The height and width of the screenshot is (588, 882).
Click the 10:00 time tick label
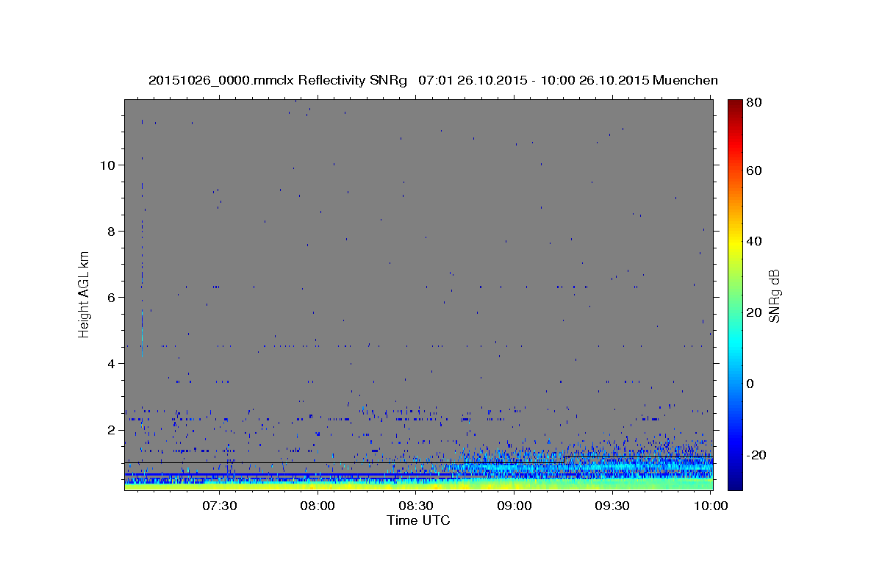point(711,506)
